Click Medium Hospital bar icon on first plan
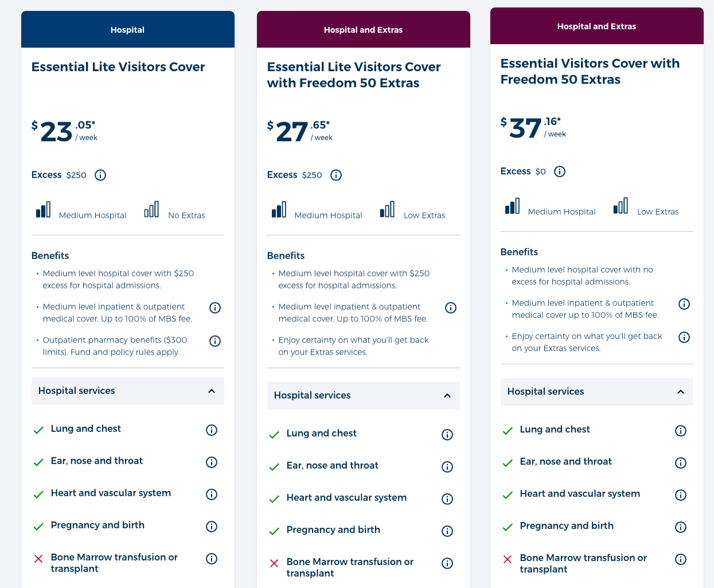The image size is (714, 588). 43,210
